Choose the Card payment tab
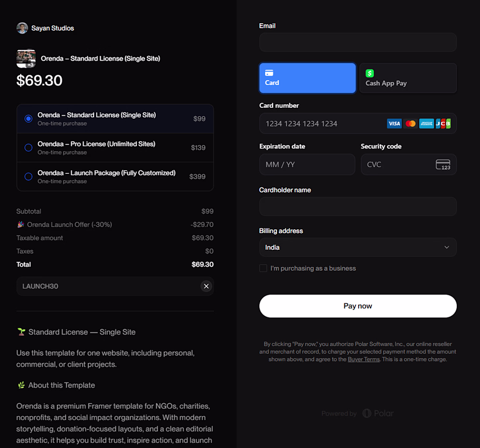 [307, 78]
